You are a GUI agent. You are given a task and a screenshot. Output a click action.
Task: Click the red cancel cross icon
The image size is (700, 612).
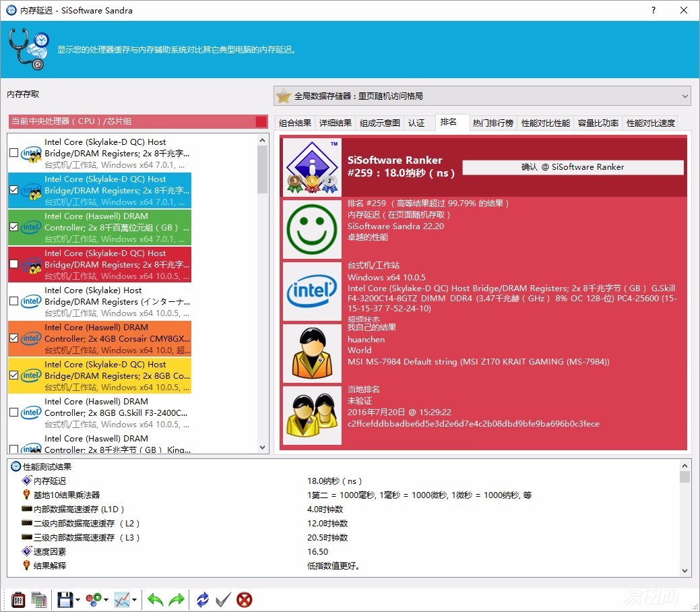[244, 599]
